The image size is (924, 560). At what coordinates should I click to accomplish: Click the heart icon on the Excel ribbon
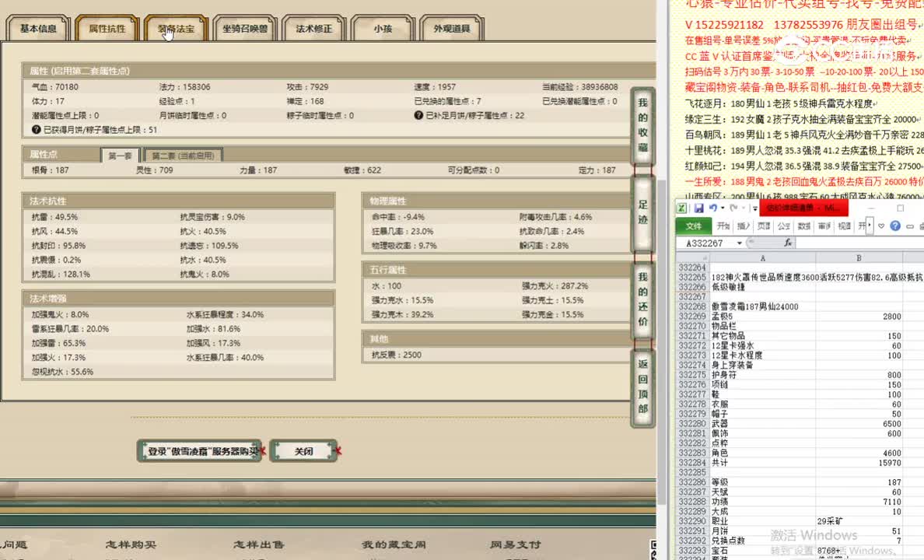click(881, 226)
